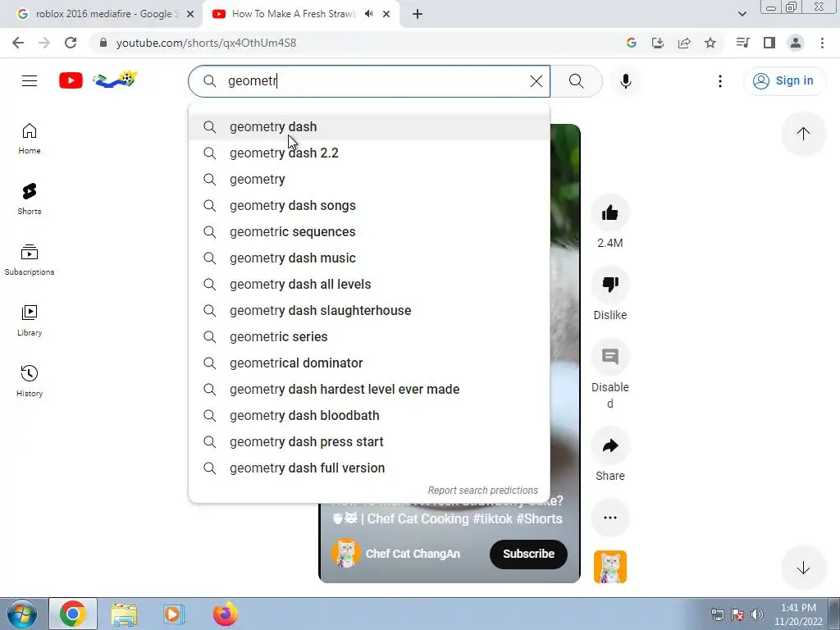Open more actions for the short
The height and width of the screenshot is (630, 840).
[609, 518]
